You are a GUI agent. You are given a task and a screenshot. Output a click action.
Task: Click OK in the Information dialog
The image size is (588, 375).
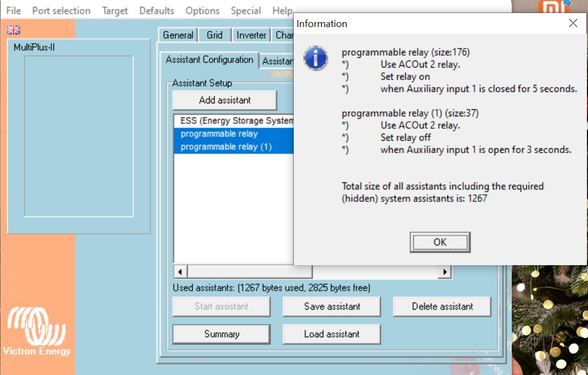coord(440,242)
